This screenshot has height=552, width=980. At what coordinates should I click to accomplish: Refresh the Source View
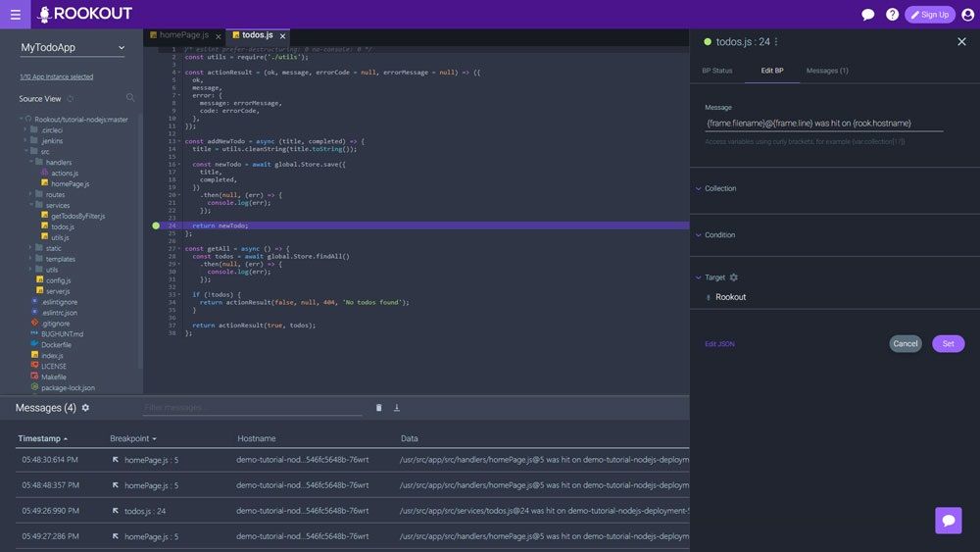click(70, 99)
